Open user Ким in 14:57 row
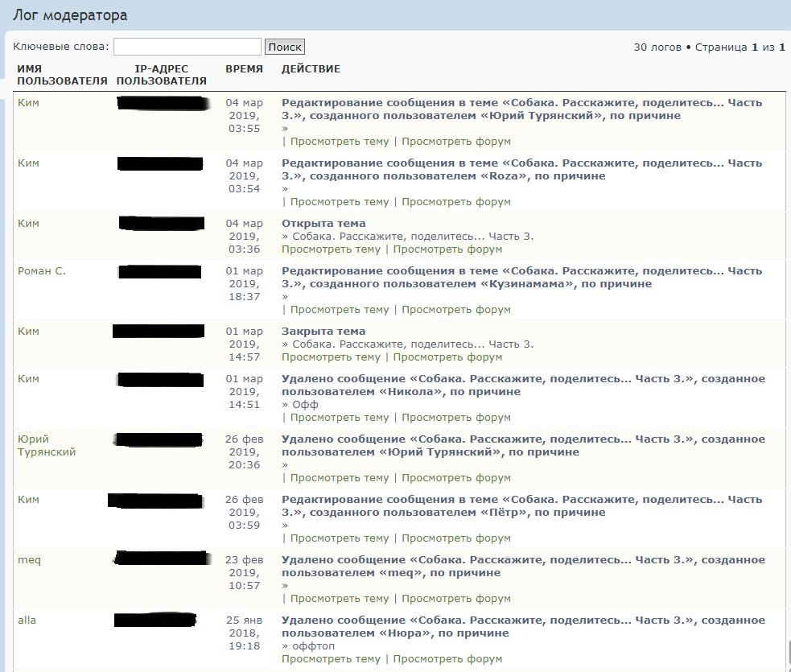 pos(28,331)
